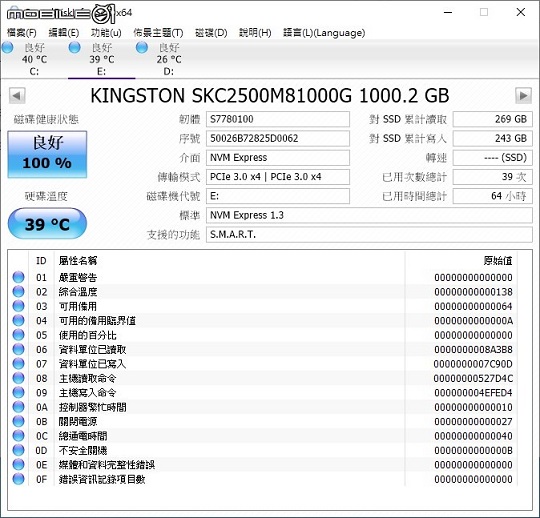Click raw value 0000000008A3B8
The width and height of the screenshot is (540, 518).
tap(473, 350)
